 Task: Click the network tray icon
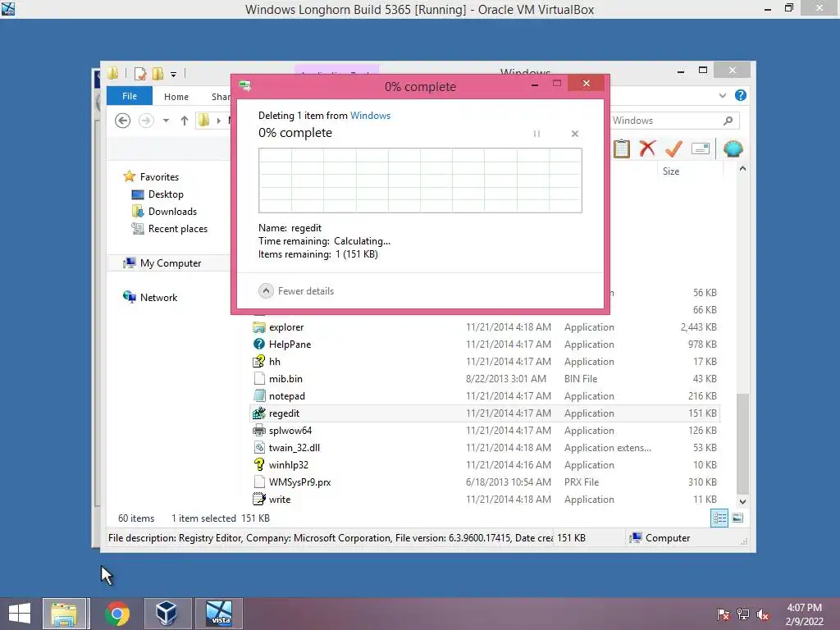743,614
